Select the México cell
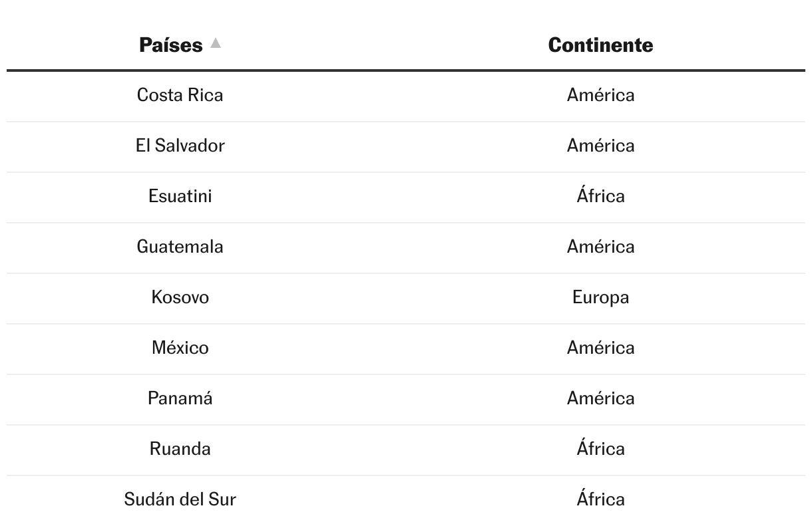812x532 pixels. coord(180,348)
